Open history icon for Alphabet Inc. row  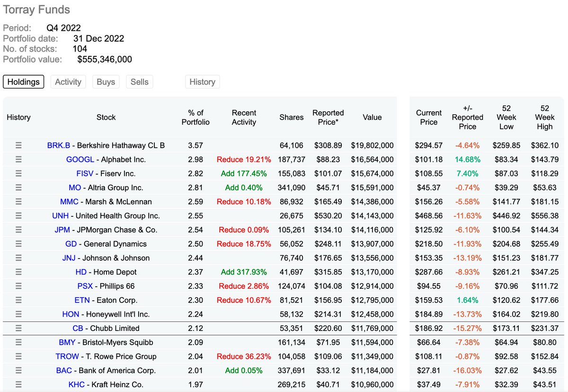[x=18, y=160]
